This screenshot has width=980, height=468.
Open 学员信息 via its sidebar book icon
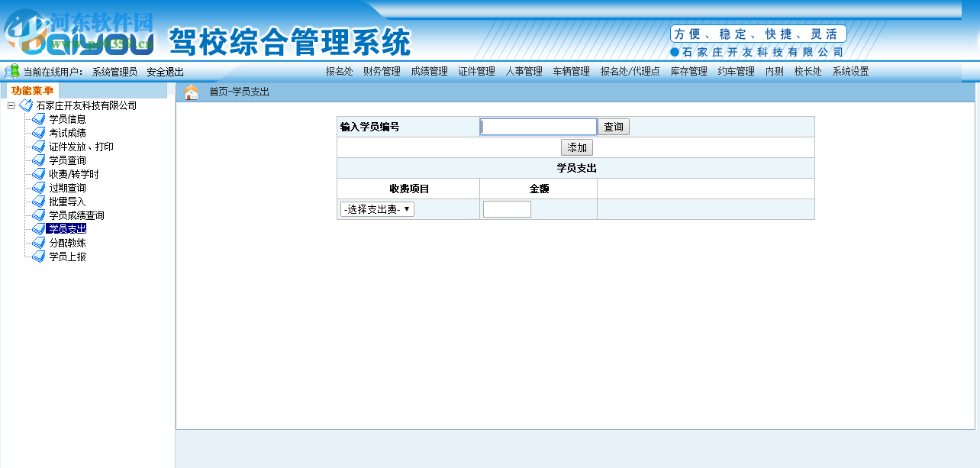click(x=38, y=119)
